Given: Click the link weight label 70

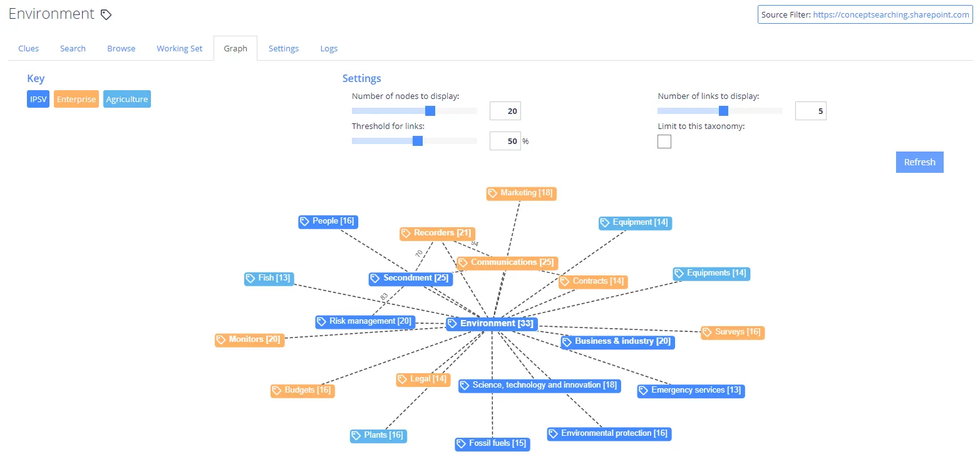Looking at the screenshot, I should tap(419, 254).
